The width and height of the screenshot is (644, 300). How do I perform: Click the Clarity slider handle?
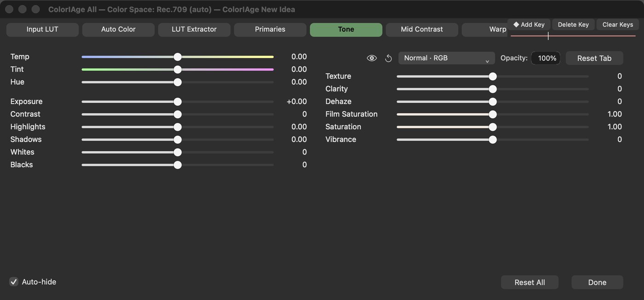(493, 89)
